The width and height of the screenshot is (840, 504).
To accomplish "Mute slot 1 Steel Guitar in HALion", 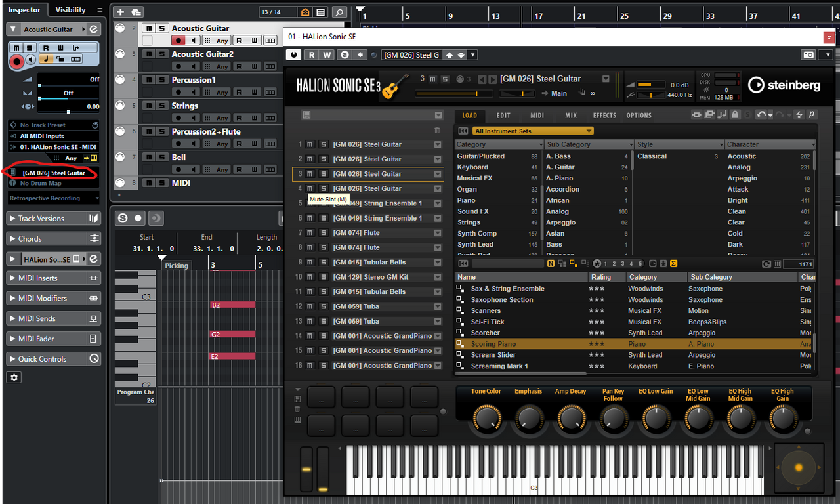I will pyautogui.click(x=310, y=144).
